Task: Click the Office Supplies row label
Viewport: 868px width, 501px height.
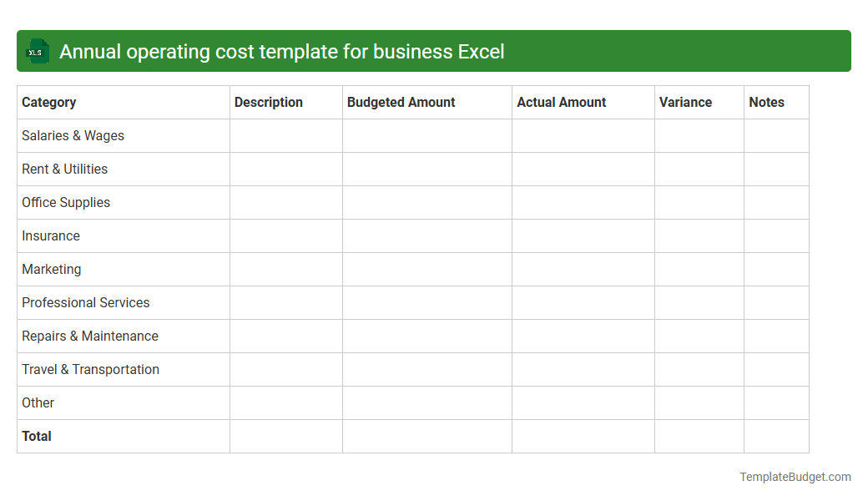Action: pyautogui.click(x=66, y=202)
